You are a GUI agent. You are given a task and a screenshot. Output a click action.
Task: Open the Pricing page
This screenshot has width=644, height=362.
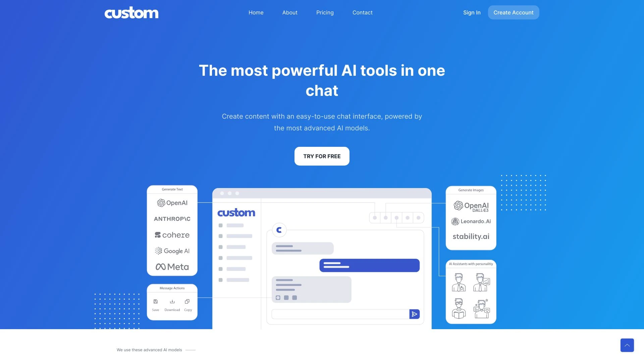tap(325, 12)
